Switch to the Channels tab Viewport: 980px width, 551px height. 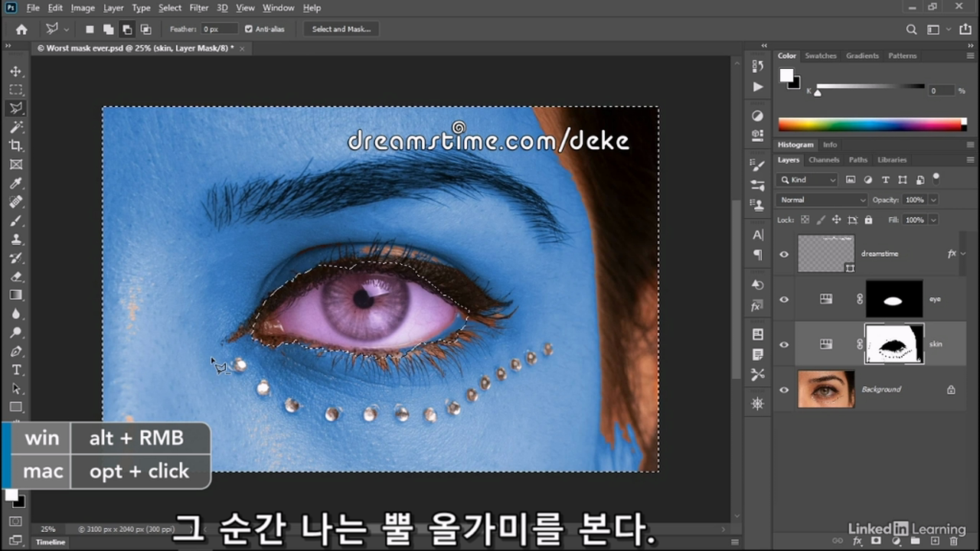pyautogui.click(x=824, y=160)
